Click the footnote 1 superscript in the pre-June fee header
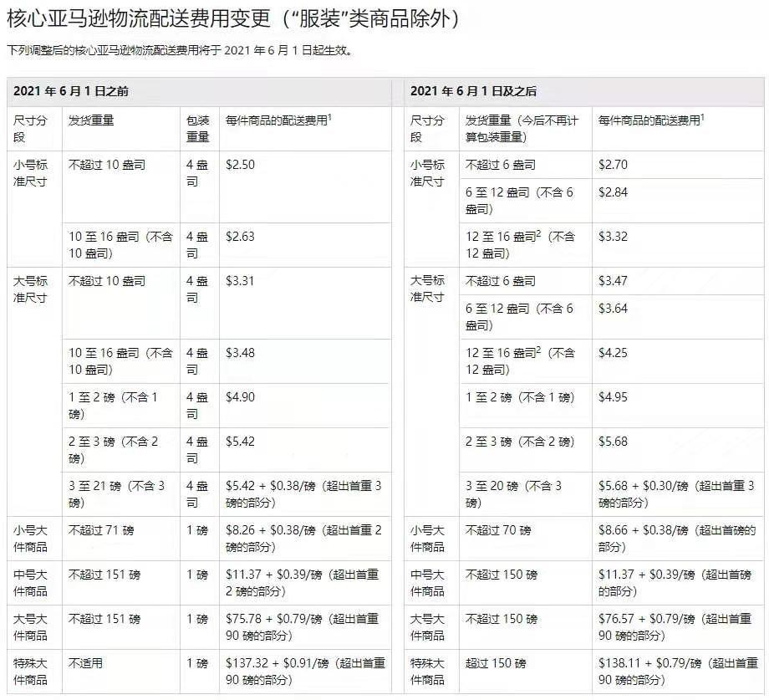The height and width of the screenshot is (700, 769). pyautogui.click(x=329, y=118)
